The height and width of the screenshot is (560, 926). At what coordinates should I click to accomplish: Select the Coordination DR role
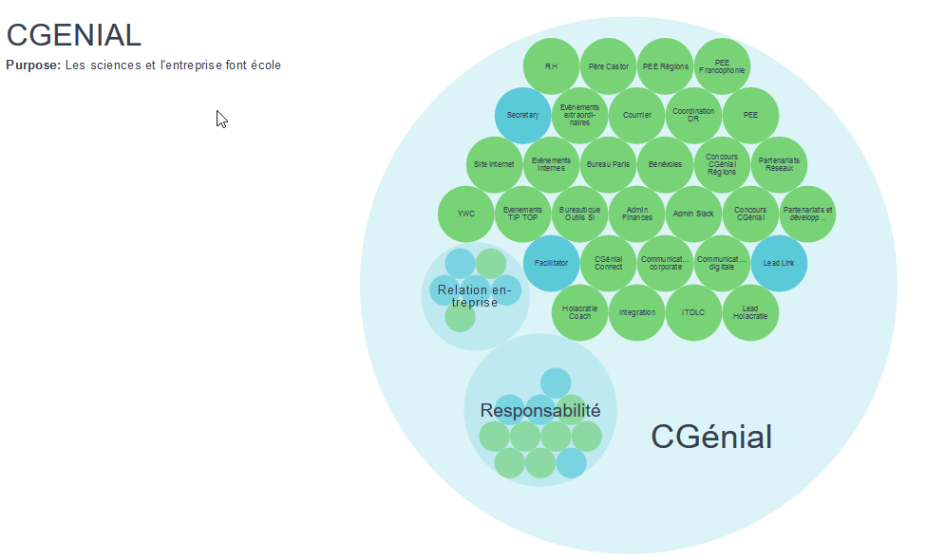[693, 115]
